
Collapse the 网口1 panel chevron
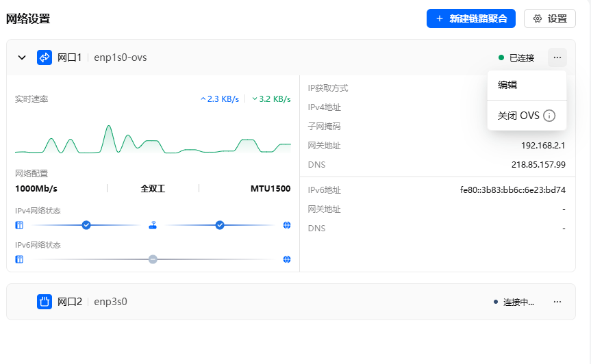point(21,57)
